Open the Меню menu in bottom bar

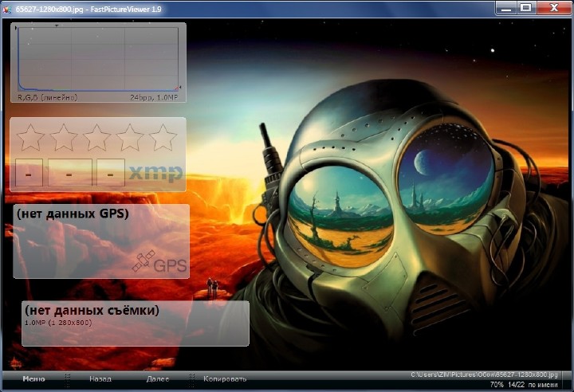[33, 379]
